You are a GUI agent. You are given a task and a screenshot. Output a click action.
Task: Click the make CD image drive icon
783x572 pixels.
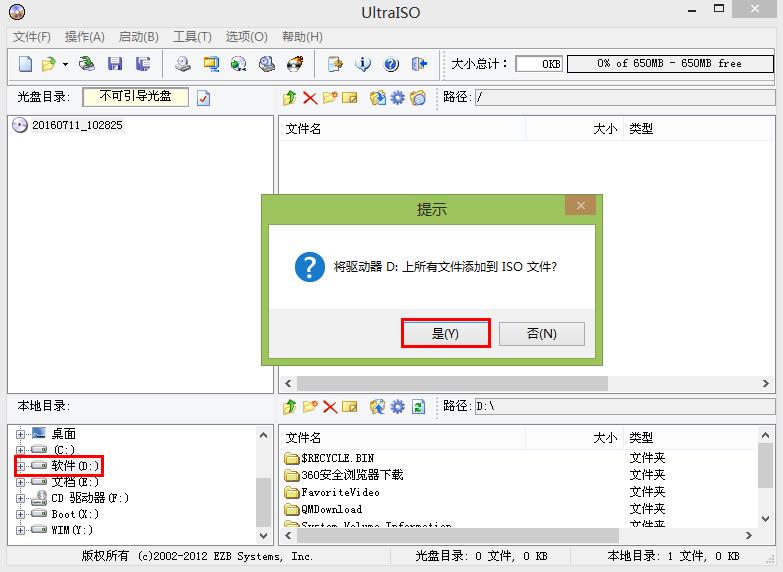click(x=183, y=64)
